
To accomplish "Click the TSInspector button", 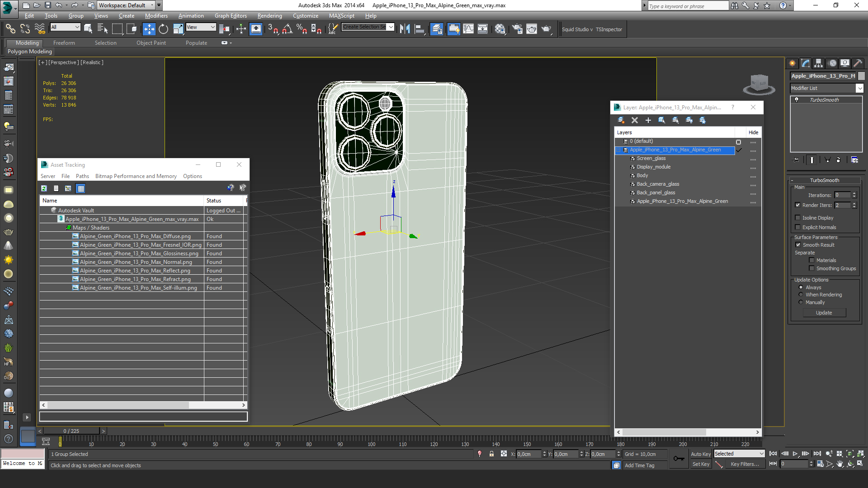I will 609,29.
